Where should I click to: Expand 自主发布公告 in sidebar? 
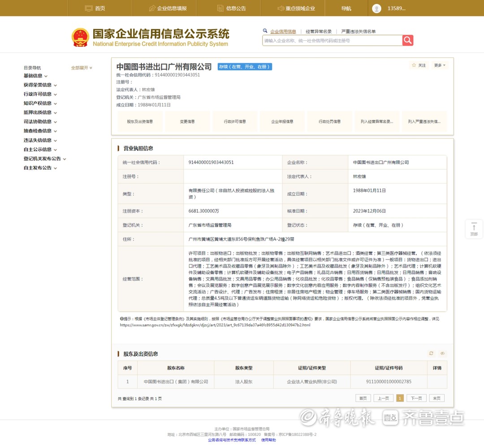(40, 168)
